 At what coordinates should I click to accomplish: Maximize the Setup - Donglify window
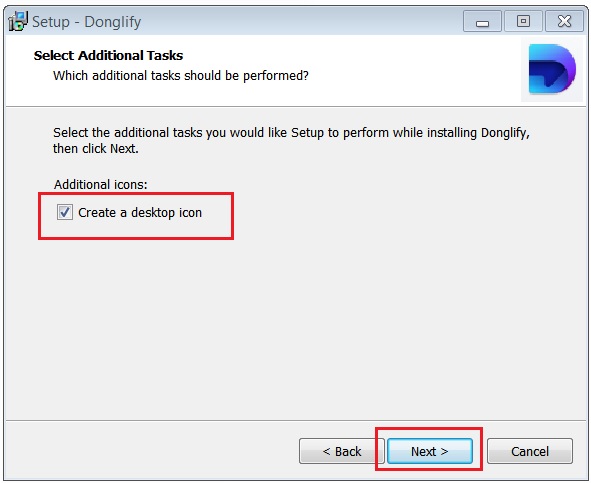tap(523, 21)
